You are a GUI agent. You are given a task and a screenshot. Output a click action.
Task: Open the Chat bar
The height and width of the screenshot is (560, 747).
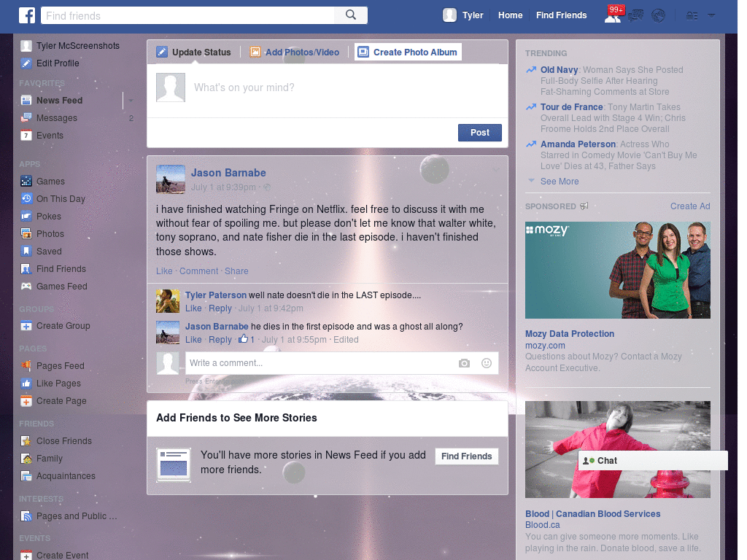[x=653, y=461]
